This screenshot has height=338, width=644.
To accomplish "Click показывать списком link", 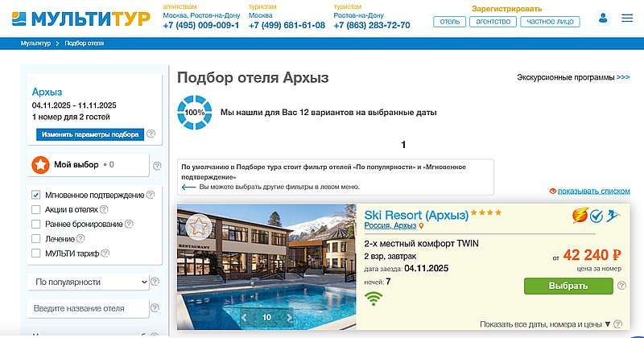I will tap(593, 191).
